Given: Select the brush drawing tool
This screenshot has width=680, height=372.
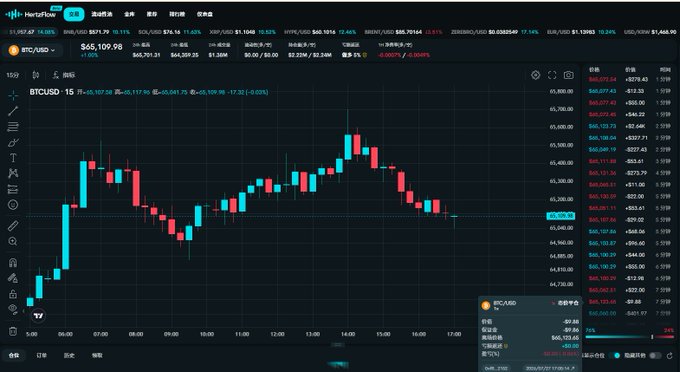Looking at the screenshot, I should coord(13,142).
